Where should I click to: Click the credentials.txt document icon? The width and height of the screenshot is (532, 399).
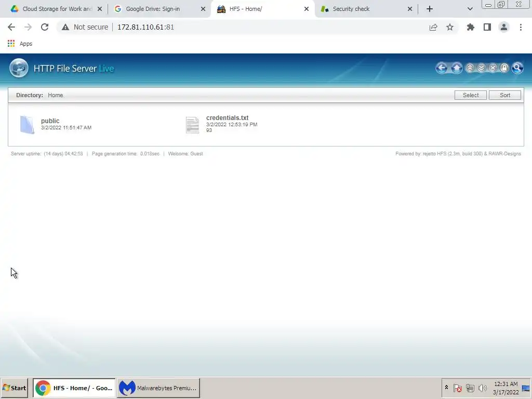(192, 125)
